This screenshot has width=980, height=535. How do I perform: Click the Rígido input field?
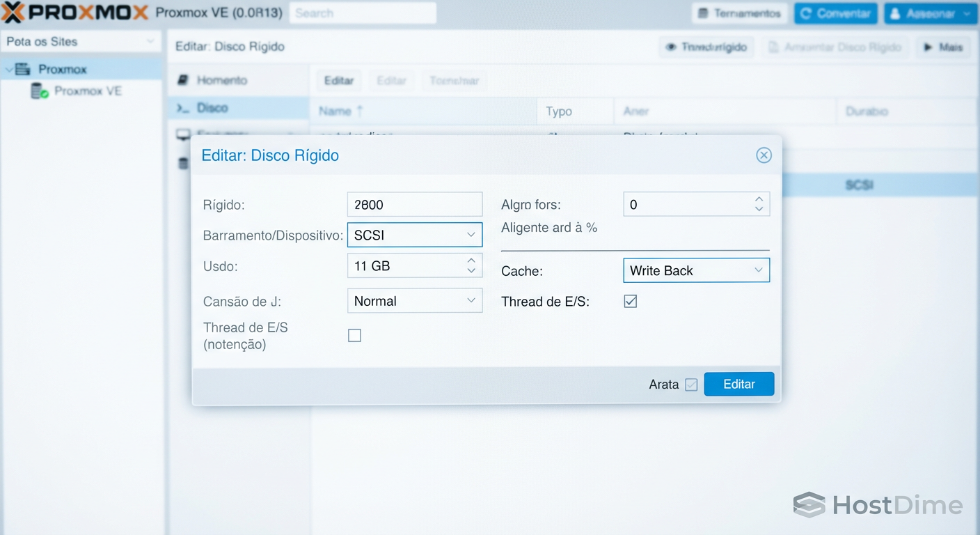414,205
